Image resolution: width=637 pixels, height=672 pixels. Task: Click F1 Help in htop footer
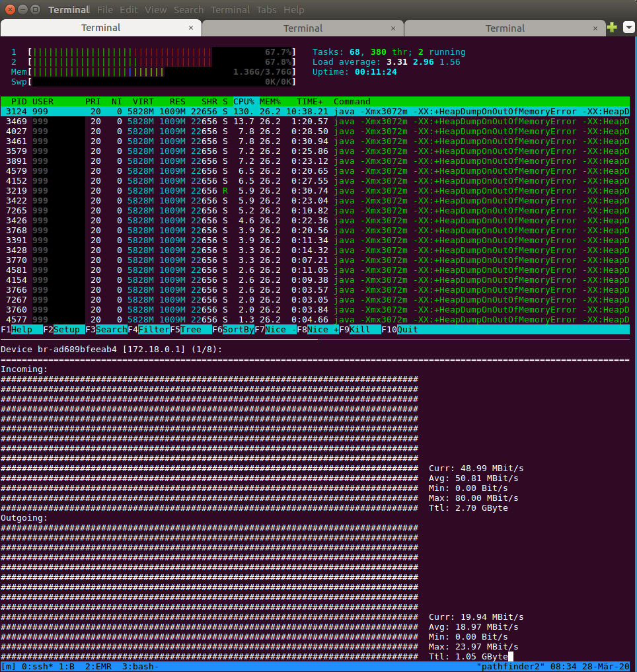[x=21, y=330]
